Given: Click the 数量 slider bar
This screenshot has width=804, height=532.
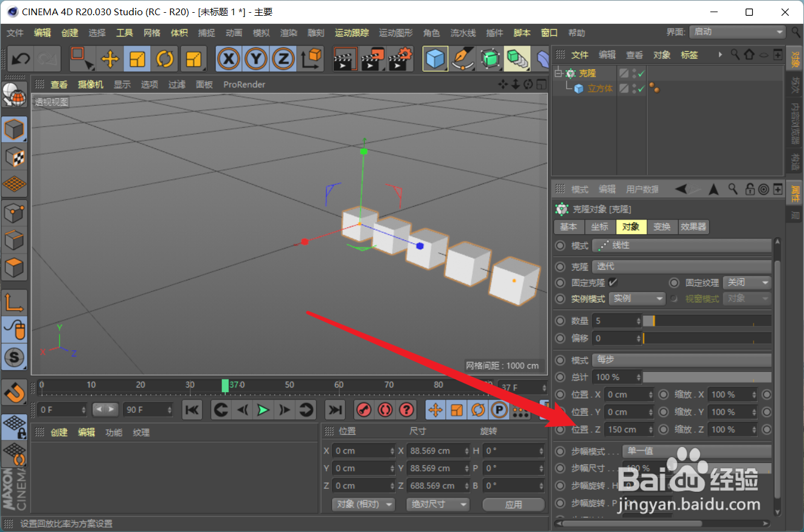Looking at the screenshot, I should (x=707, y=320).
